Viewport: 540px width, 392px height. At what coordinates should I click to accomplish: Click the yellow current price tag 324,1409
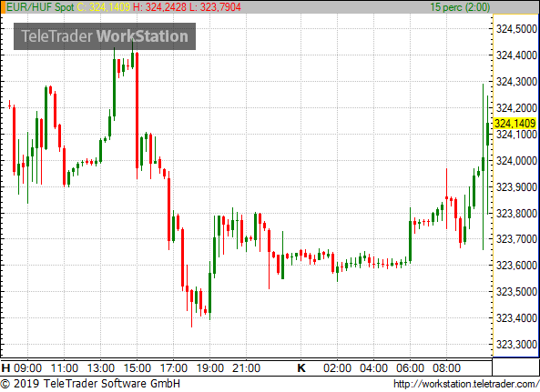tap(515, 123)
